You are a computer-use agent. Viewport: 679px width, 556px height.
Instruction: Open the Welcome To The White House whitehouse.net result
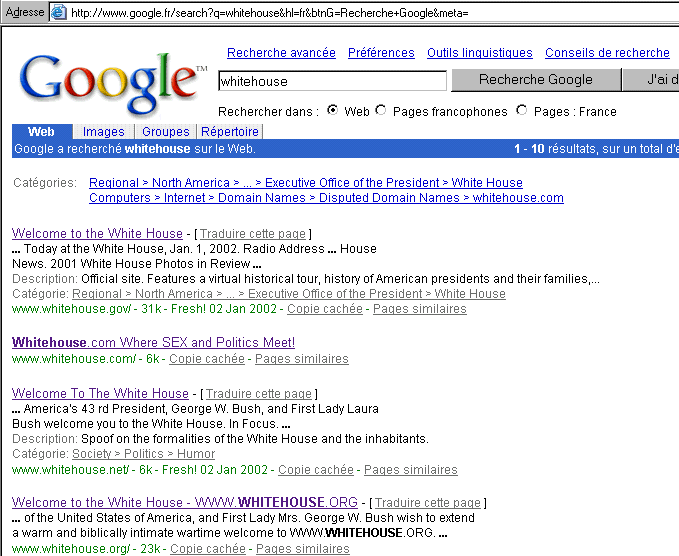[100, 394]
